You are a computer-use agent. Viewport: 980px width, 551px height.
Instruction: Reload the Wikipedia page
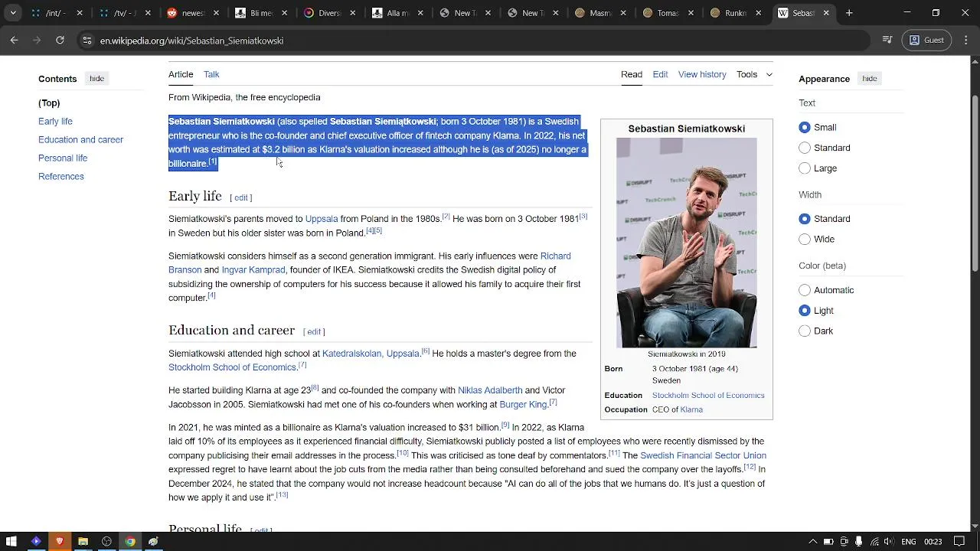tap(60, 41)
